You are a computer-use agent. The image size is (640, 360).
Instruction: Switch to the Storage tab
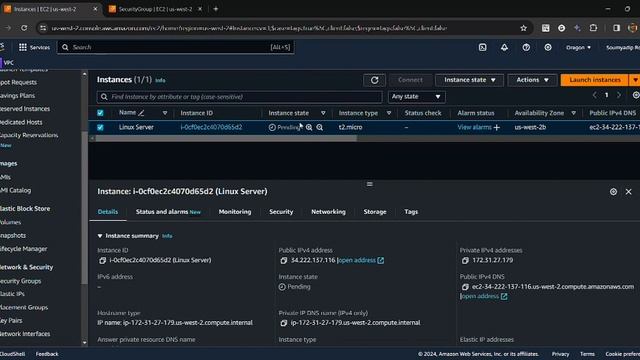[375, 212]
